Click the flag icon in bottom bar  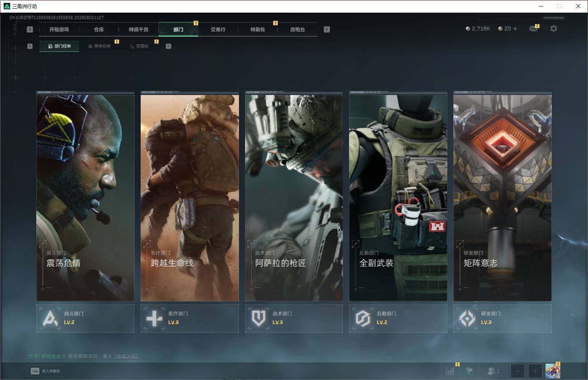tap(470, 371)
